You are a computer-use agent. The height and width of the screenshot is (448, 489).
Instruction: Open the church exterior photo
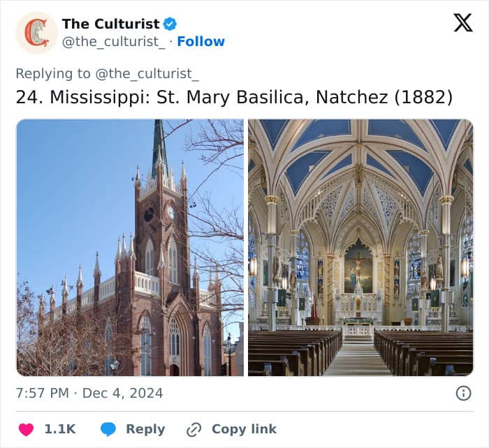pyautogui.click(x=130, y=248)
